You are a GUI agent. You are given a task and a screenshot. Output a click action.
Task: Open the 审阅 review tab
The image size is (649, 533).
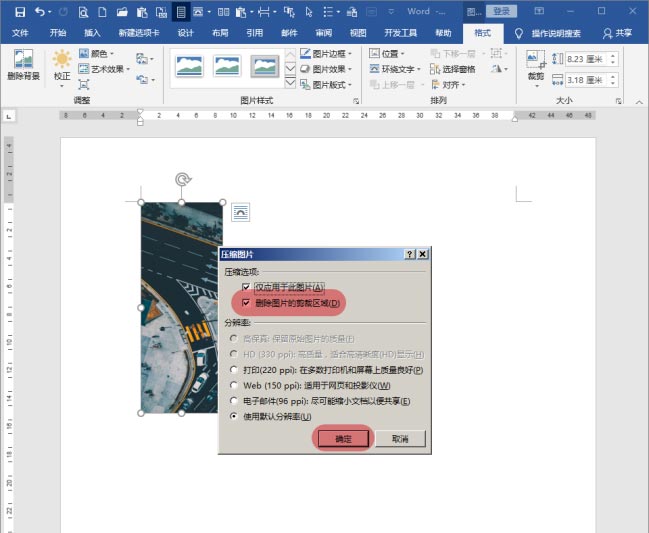coord(323,33)
